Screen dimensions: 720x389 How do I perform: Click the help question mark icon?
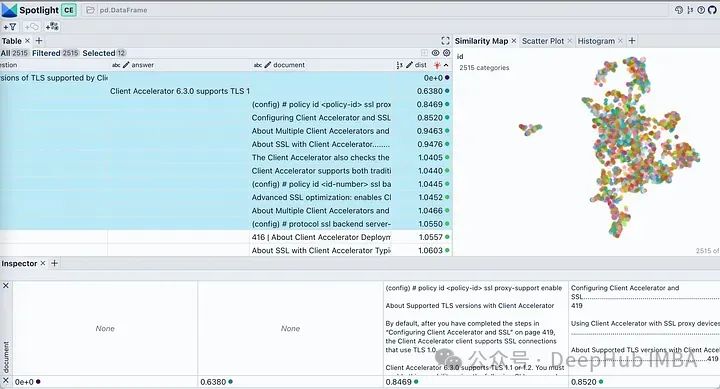[701, 10]
